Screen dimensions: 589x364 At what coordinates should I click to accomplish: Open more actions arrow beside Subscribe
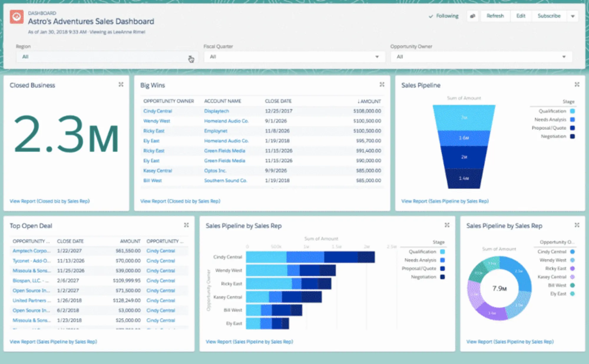pos(573,16)
